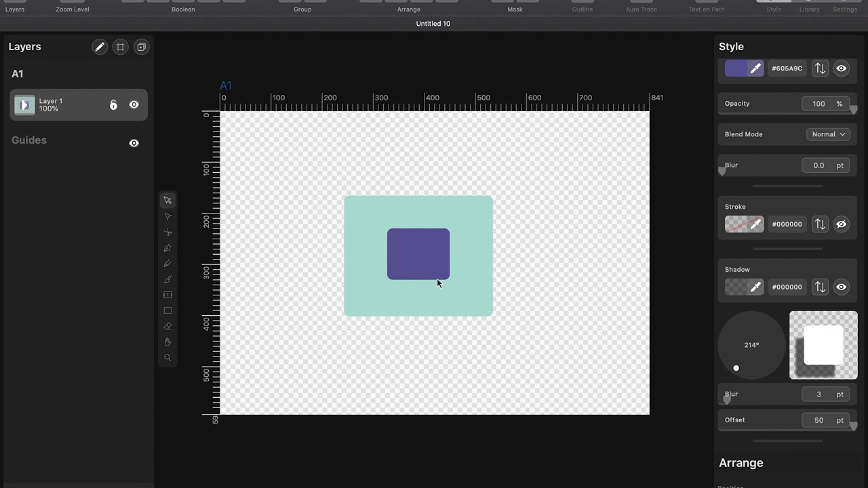Select the Scissors tool
868x488 pixels.
click(167, 232)
